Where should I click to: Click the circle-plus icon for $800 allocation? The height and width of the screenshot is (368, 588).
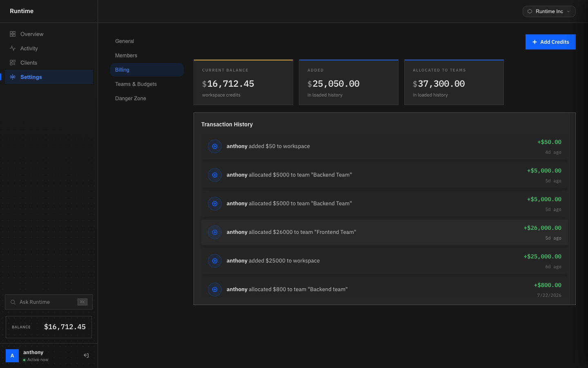pyautogui.click(x=215, y=289)
